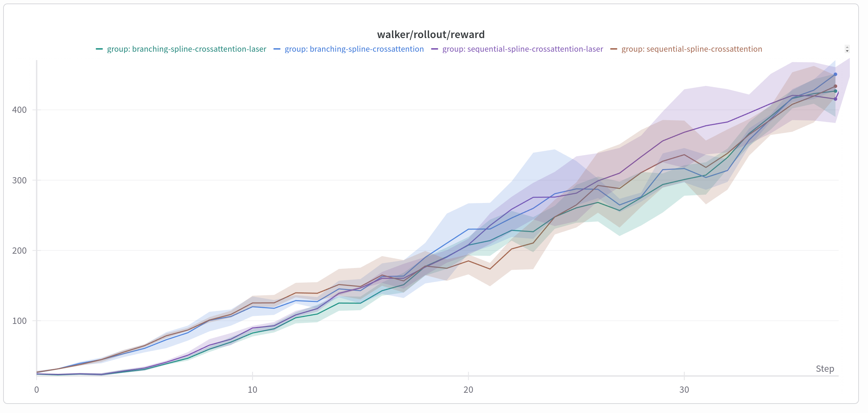Click the green line's final data point dot

(835, 91)
